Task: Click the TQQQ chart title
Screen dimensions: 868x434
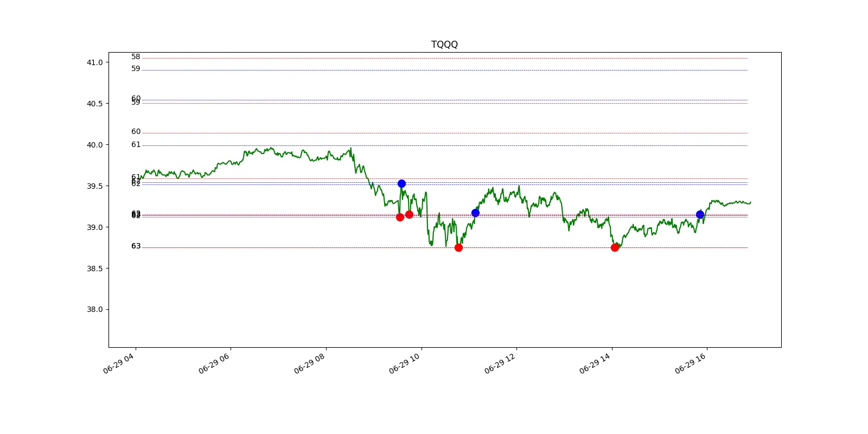Action: click(444, 44)
